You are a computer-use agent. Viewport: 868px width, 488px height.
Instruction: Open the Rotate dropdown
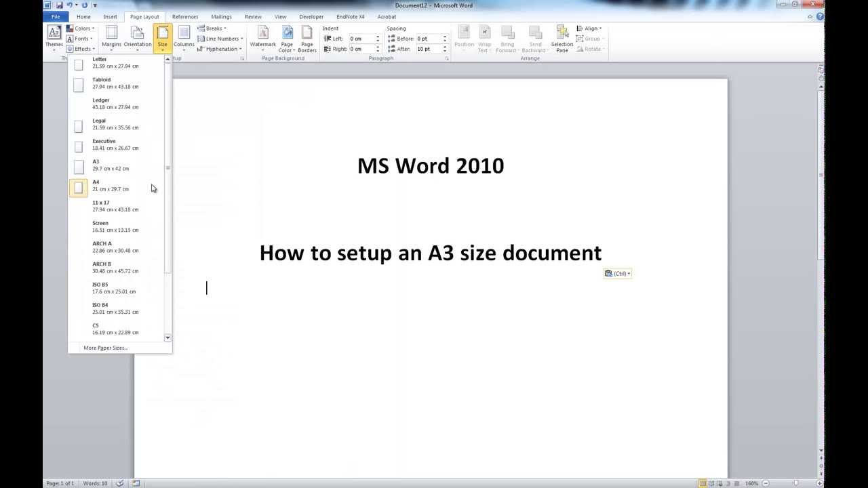pos(590,49)
